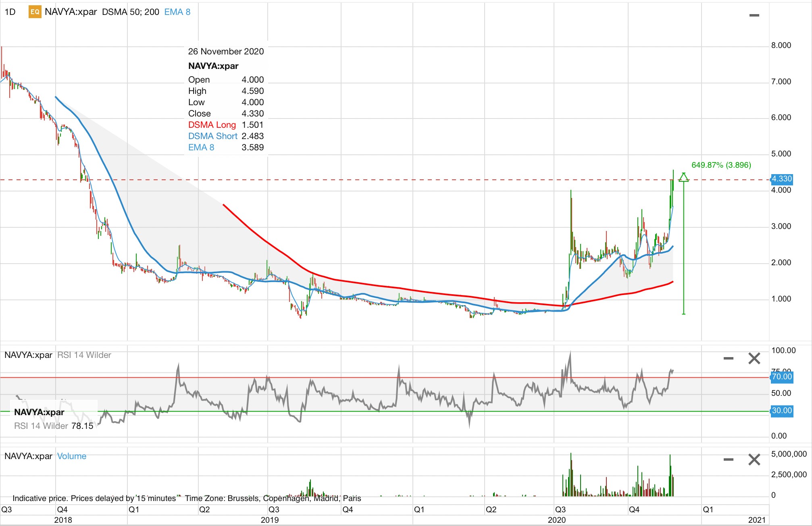Close the Volume panel
This screenshot has width=812, height=526.
pos(754,459)
